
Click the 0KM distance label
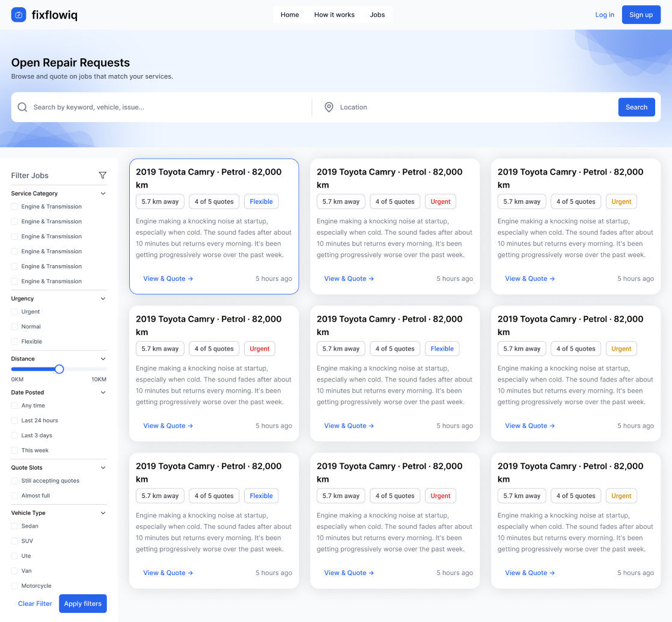17,380
